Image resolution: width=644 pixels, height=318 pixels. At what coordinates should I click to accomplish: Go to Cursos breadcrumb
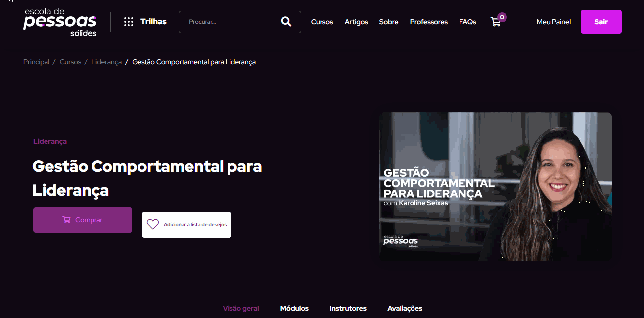tap(70, 62)
